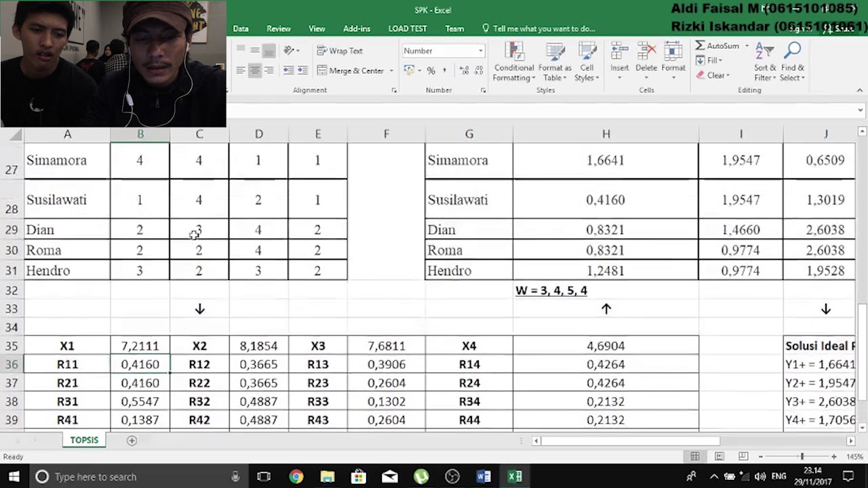Decrease decimal places
The width and height of the screenshot is (868, 488).
(x=479, y=70)
